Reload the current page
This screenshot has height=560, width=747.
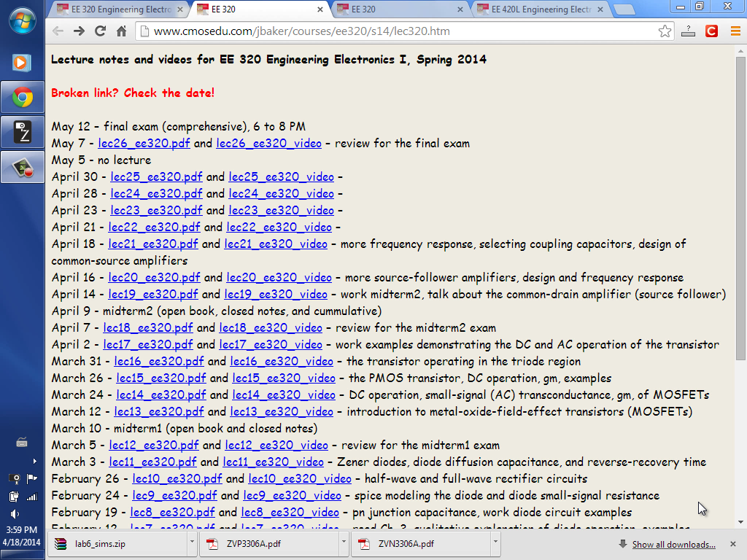[x=100, y=31]
